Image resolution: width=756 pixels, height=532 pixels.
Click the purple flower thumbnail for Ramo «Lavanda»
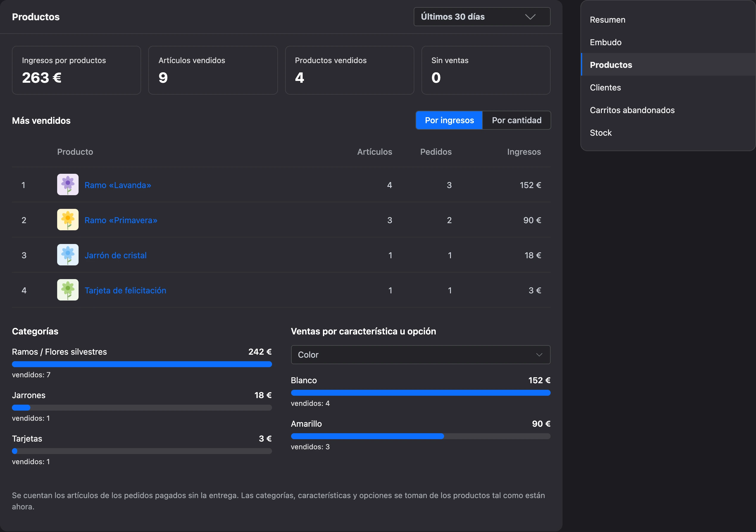click(68, 185)
